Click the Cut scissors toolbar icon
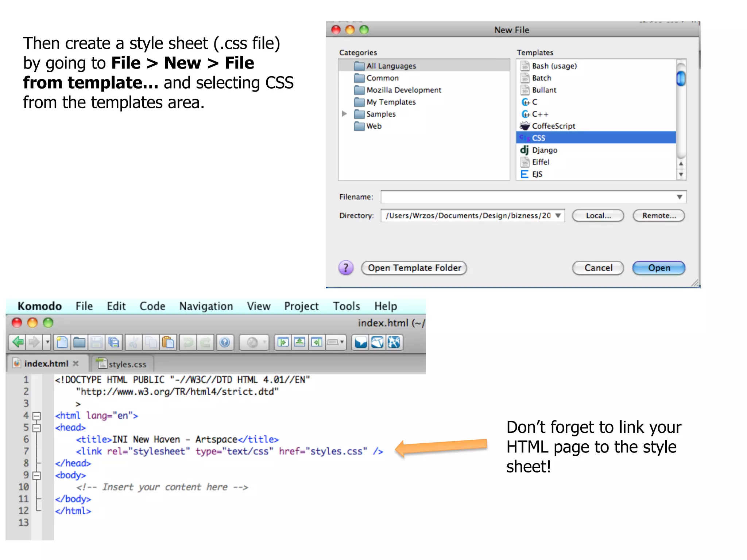The image size is (747, 560). click(134, 342)
